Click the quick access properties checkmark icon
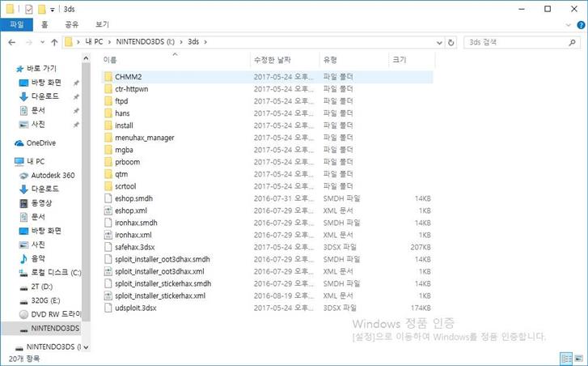 tap(29, 9)
